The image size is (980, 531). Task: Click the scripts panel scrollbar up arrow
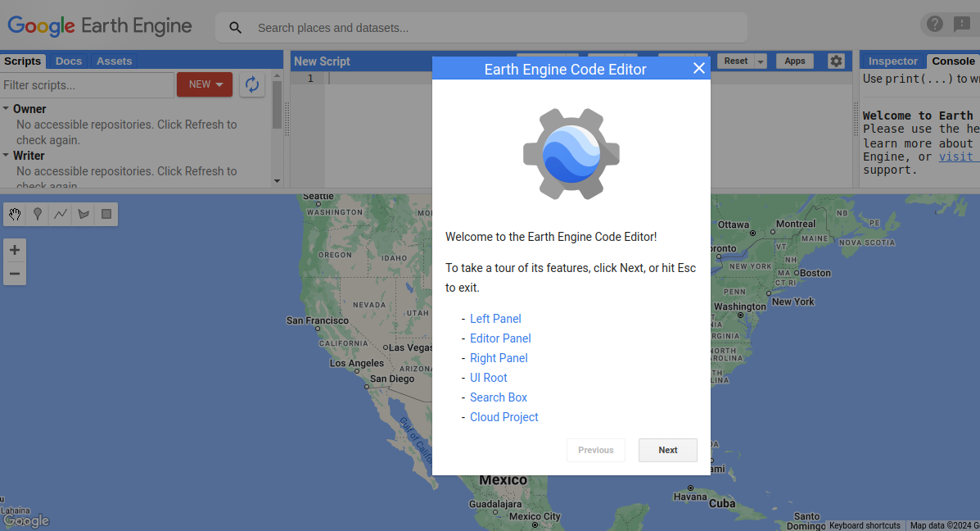pyautogui.click(x=277, y=75)
